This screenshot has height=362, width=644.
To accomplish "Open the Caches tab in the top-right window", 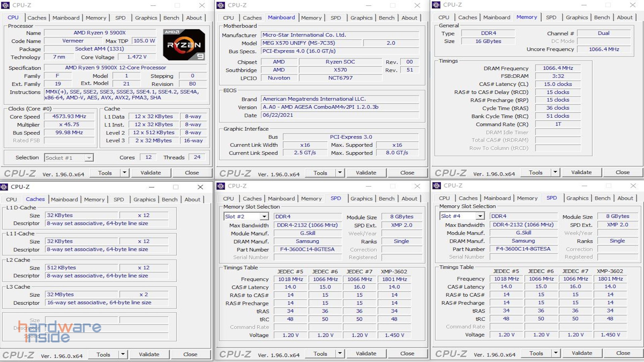I will pos(467,17).
